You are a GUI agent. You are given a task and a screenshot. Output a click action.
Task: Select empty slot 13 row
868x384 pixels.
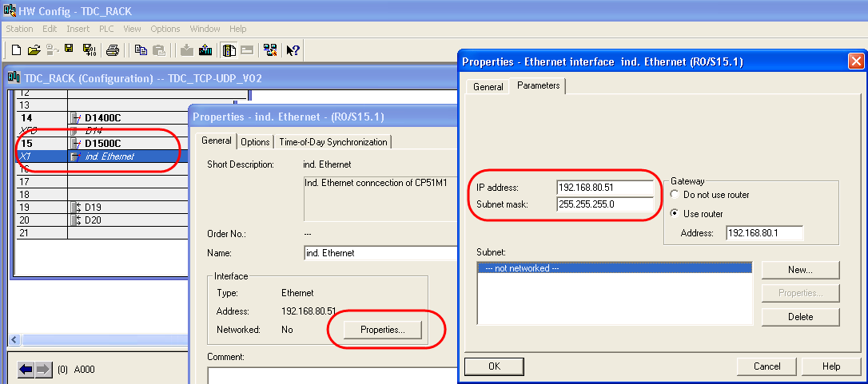[102, 105]
